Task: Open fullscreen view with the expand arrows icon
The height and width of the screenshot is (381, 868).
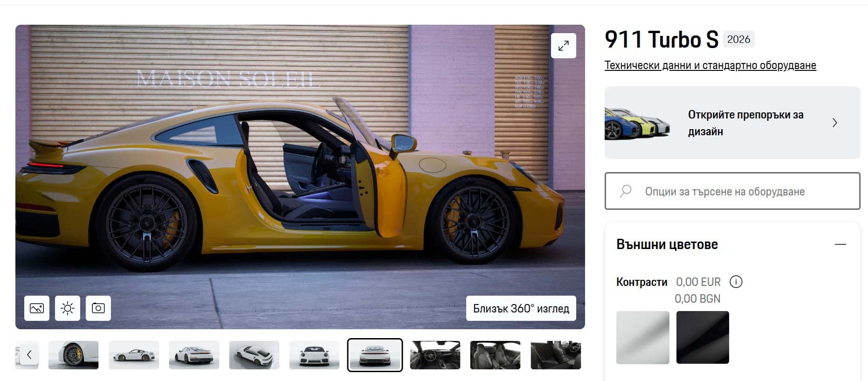Action: pyautogui.click(x=563, y=46)
